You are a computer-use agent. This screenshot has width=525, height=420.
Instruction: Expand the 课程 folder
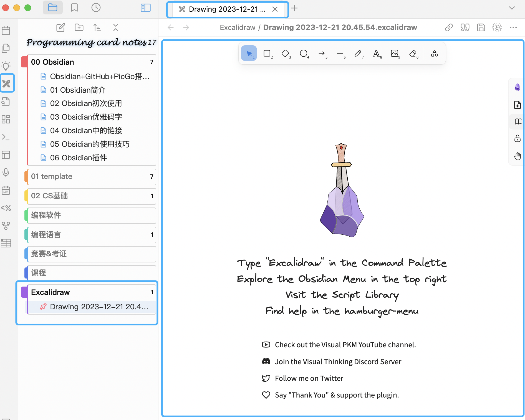[92, 273]
